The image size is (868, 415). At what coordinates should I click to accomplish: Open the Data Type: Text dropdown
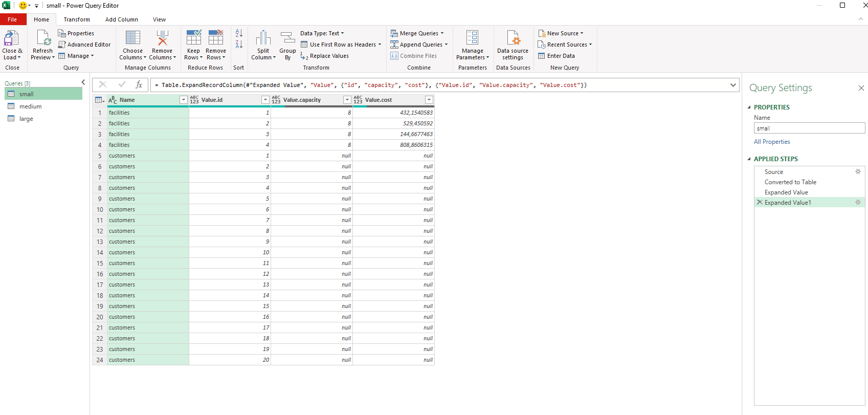click(322, 33)
